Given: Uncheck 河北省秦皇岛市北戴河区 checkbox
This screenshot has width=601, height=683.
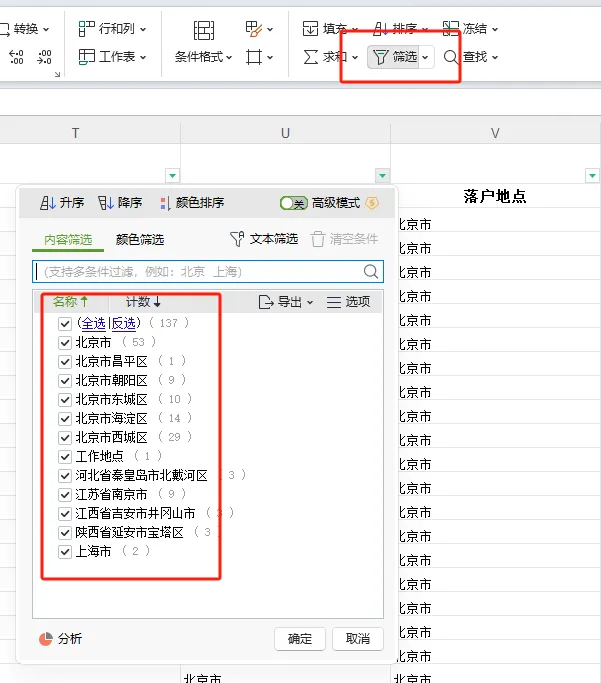Looking at the screenshot, I should 65,476.
